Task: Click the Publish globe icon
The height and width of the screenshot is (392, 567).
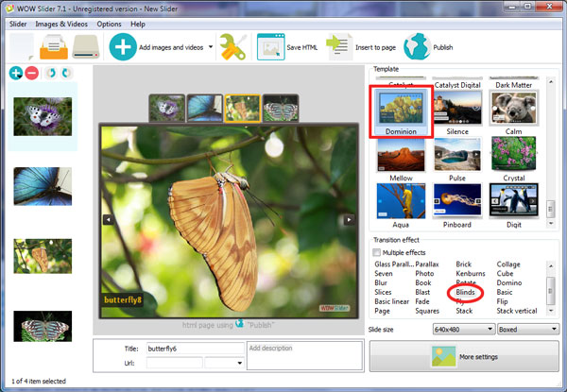Action: tap(417, 46)
